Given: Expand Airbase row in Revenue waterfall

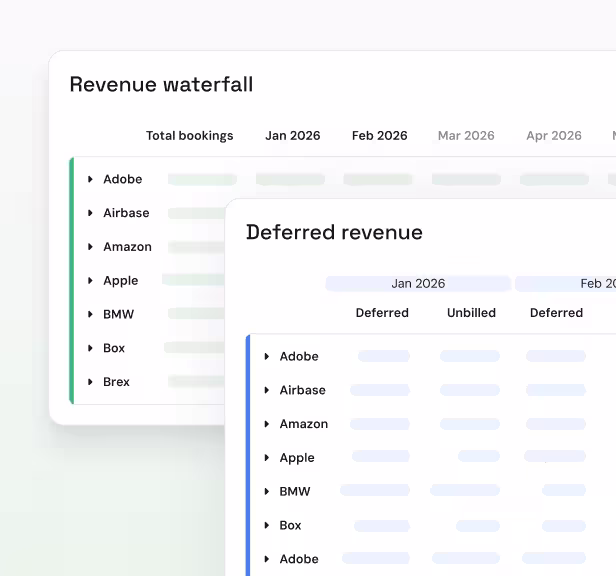Looking at the screenshot, I should [90, 213].
